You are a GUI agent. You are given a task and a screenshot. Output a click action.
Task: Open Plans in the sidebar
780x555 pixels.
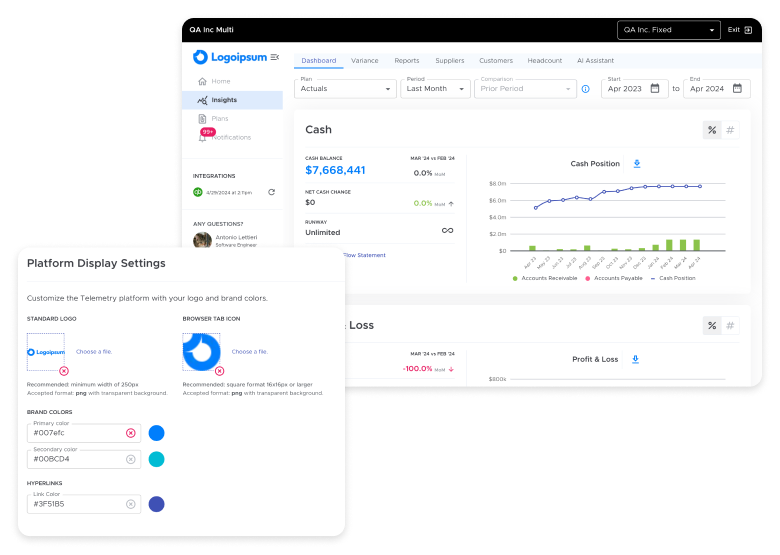click(x=220, y=118)
